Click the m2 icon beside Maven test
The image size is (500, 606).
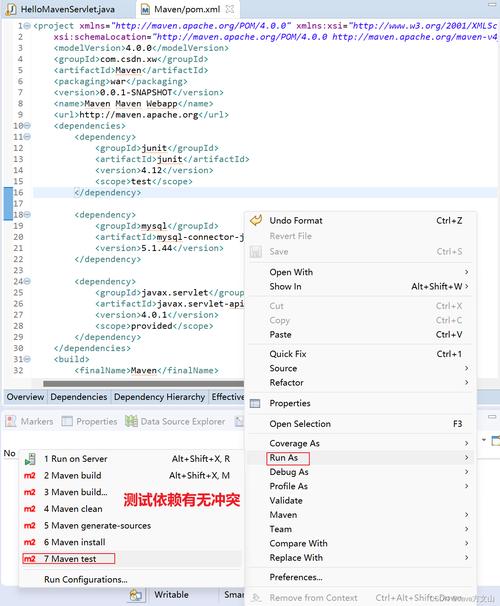click(x=30, y=559)
